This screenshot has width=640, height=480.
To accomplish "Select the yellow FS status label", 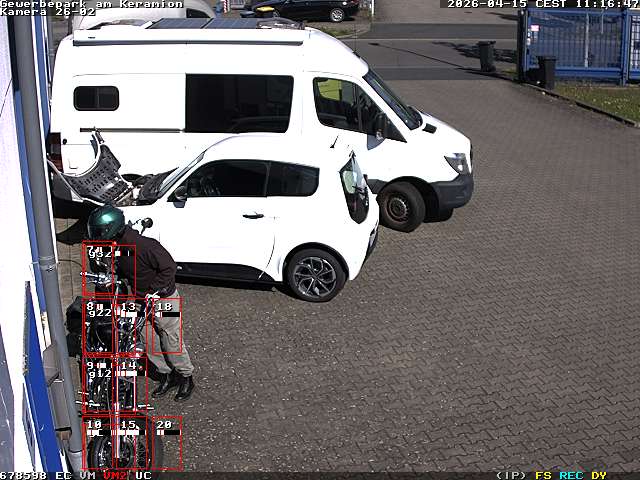I will point(543,475).
